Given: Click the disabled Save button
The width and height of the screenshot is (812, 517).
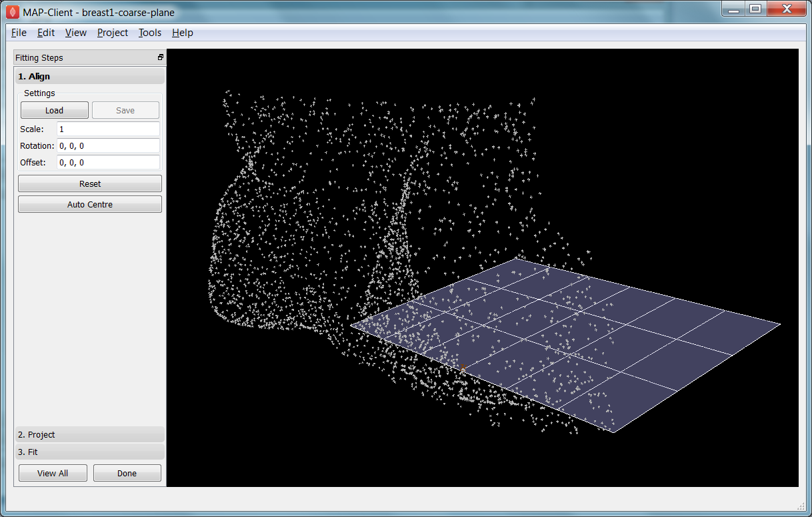Looking at the screenshot, I should 125,110.
